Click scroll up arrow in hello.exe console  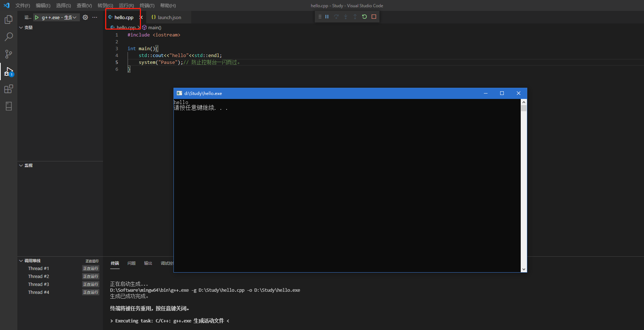[x=524, y=102]
